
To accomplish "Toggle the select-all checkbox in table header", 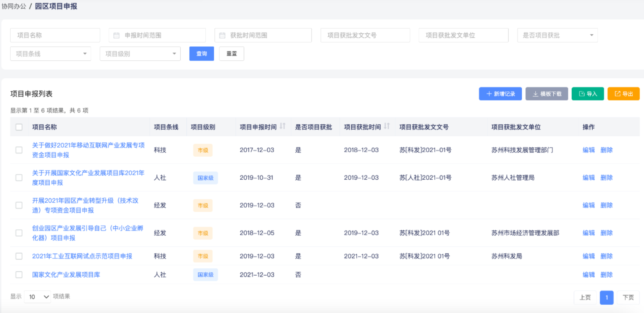I will (19, 127).
